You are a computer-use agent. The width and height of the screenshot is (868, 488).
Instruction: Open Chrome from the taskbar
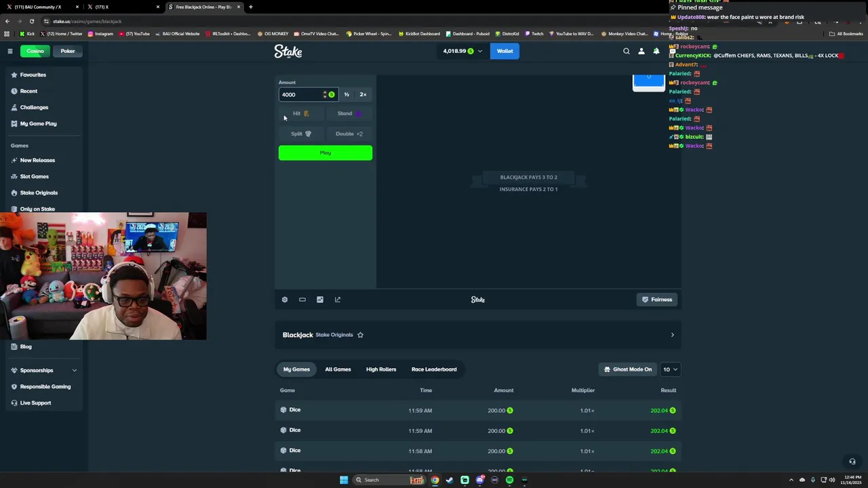coord(435,480)
